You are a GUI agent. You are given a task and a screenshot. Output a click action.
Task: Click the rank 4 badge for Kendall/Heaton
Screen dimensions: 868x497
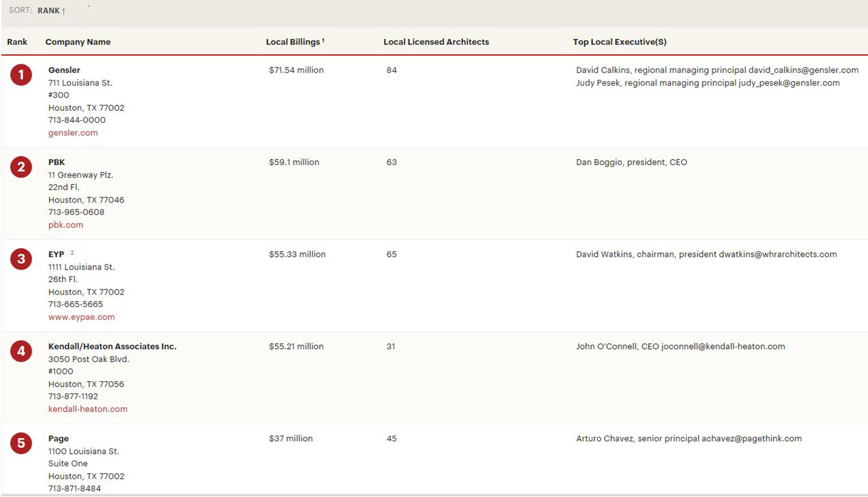(21, 351)
